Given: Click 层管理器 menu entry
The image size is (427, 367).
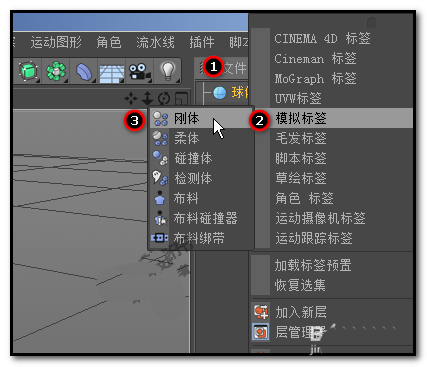Looking at the screenshot, I should click(301, 332).
